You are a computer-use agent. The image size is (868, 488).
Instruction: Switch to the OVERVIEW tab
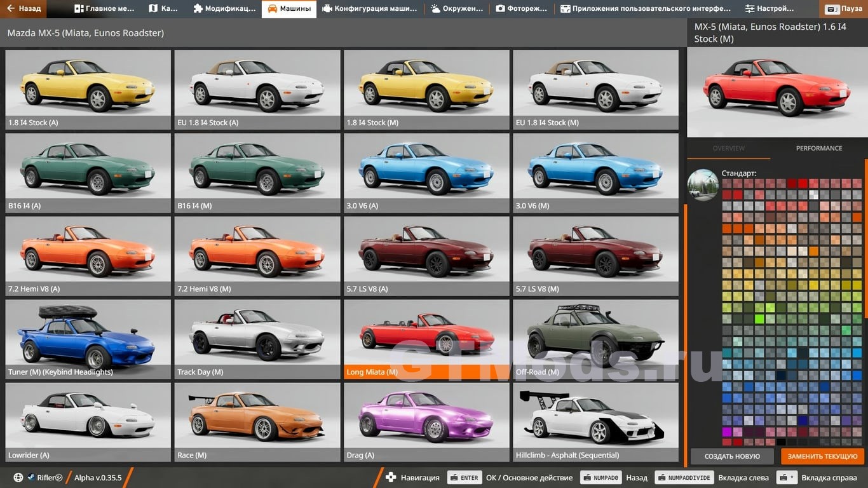728,148
